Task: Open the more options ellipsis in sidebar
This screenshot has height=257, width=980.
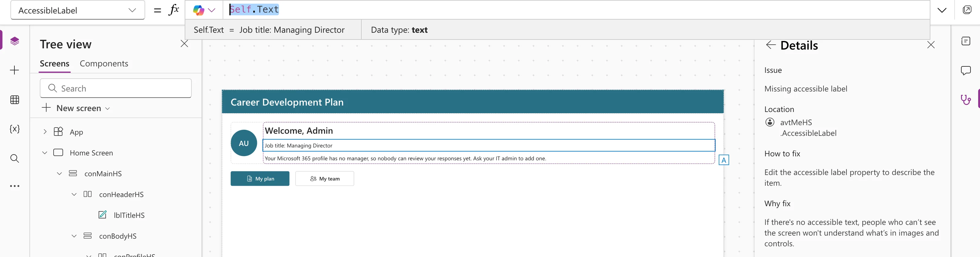Action: 14,186
